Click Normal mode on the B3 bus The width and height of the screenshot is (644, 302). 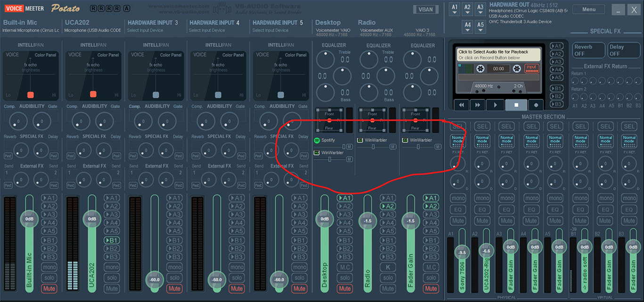click(629, 141)
